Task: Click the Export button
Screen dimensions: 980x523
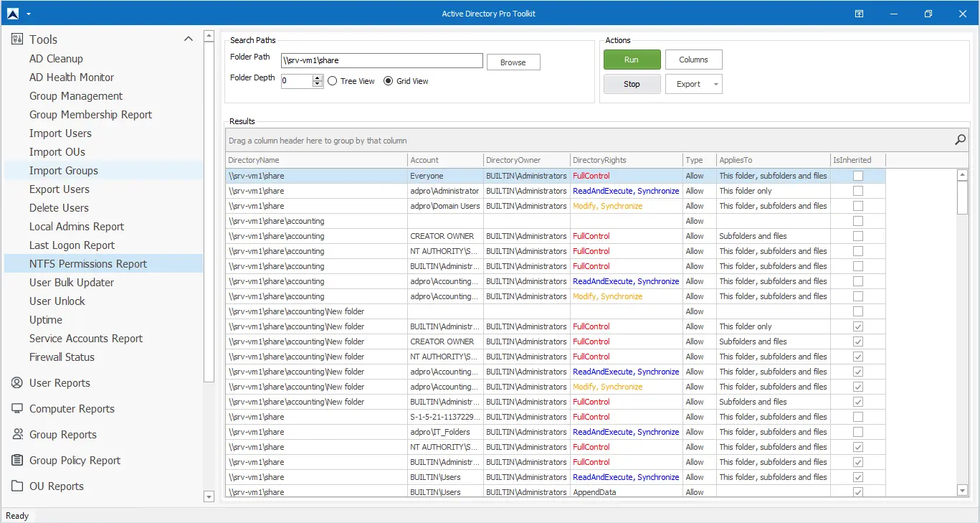Action: pos(688,84)
